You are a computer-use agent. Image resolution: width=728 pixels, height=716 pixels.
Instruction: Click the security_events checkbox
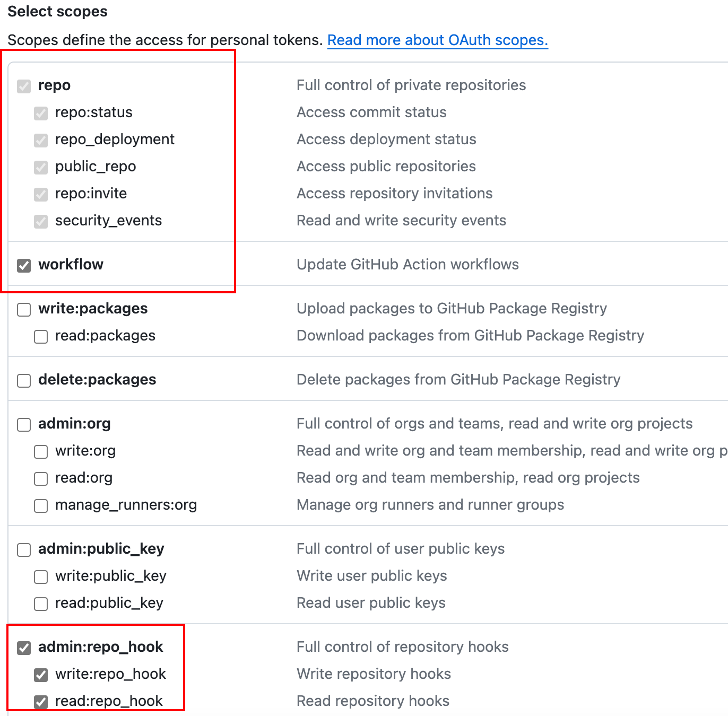click(x=41, y=221)
